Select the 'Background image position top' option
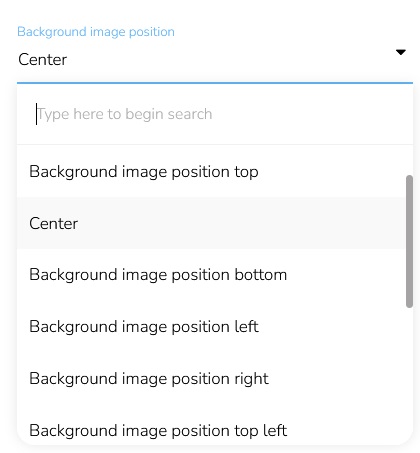 (211, 171)
